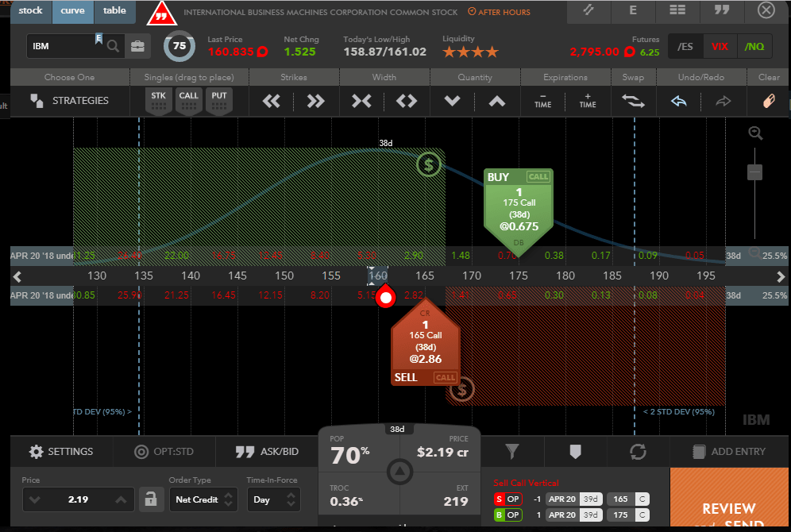The height and width of the screenshot is (532, 791).
Task: Toggle the /ES futures button
Action: click(x=685, y=47)
